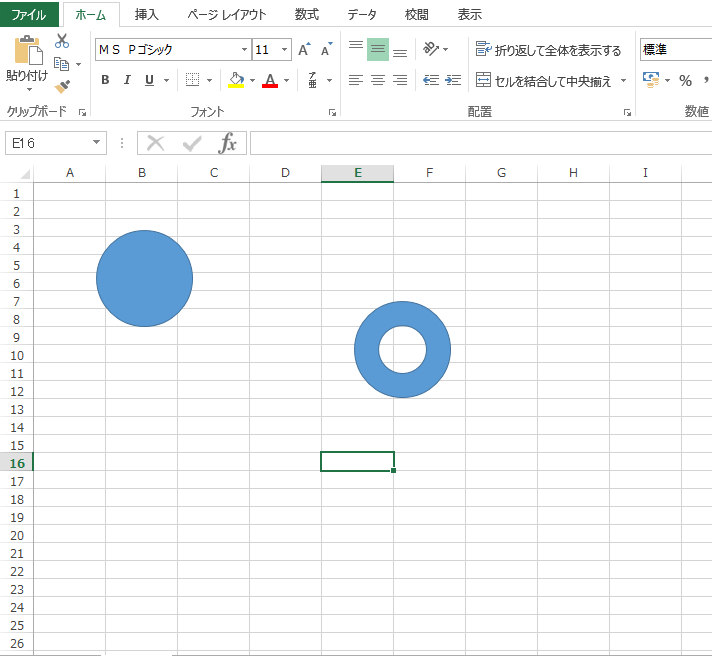Switch to the 表示 tab
Screen dimensions: 712x656
pos(469,15)
